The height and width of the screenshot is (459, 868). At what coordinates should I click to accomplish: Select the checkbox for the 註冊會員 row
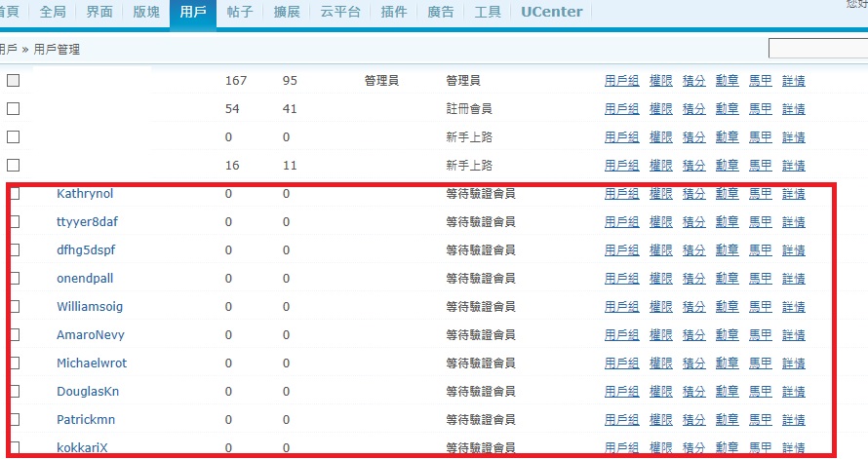14,109
